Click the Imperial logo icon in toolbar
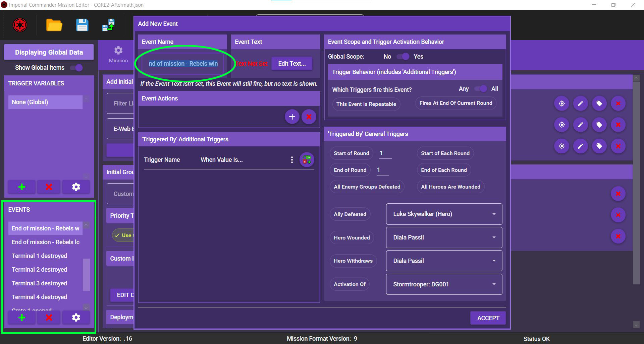The height and width of the screenshot is (344, 644). (20, 25)
